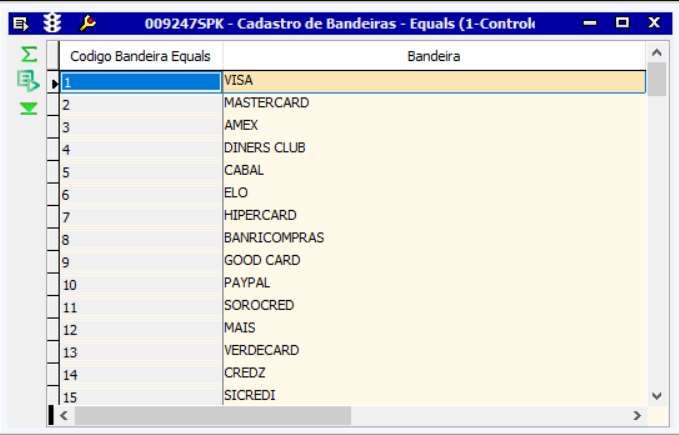Select the HIPERCARD cell

point(434,216)
